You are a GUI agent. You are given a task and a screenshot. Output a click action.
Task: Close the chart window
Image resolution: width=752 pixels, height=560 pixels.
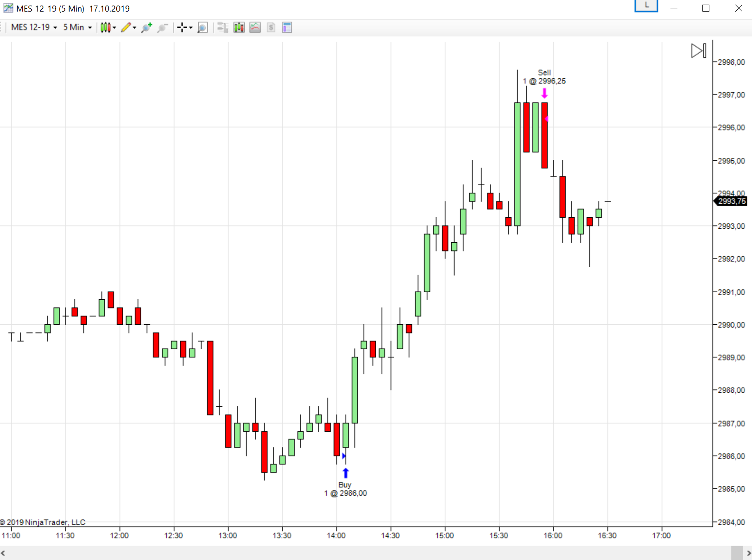coord(739,8)
